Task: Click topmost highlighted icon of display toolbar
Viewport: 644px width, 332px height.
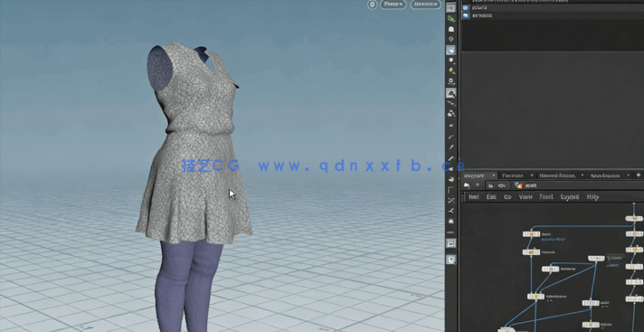Action: click(x=451, y=8)
